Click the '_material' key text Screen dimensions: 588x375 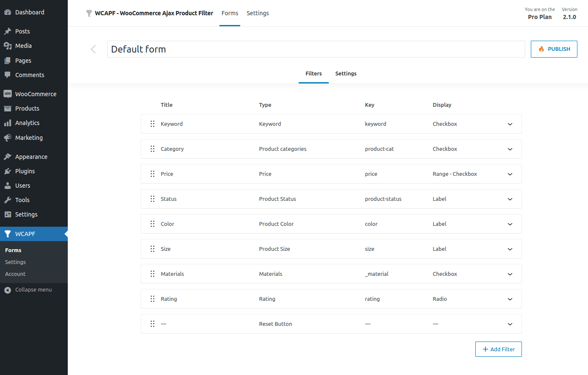[377, 274]
